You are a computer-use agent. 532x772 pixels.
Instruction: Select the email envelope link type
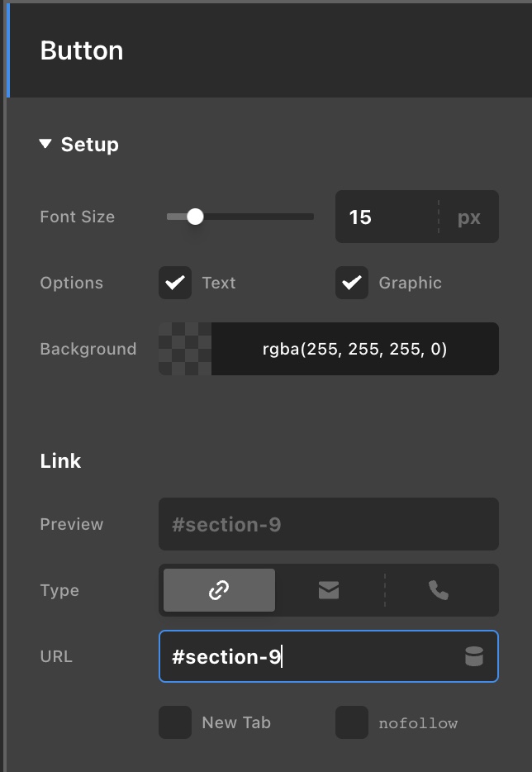(329, 590)
